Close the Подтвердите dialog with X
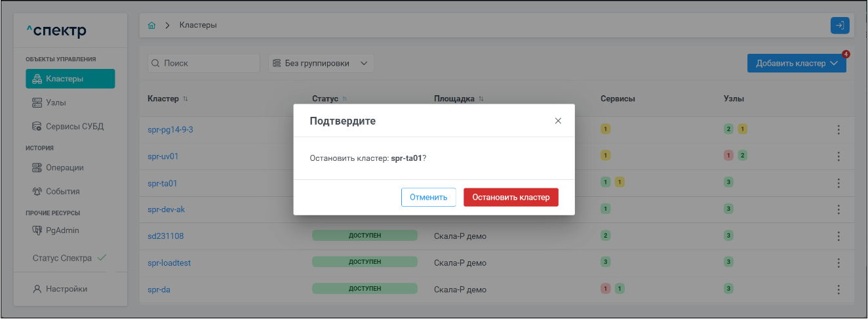Viewport: 868px width, 319px height. click(558, 121)
